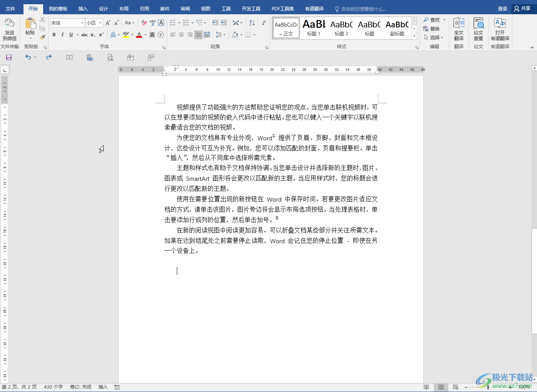Click the Decrease Indent icon
The image size is (537, 392).
click(x=215, y=23)
